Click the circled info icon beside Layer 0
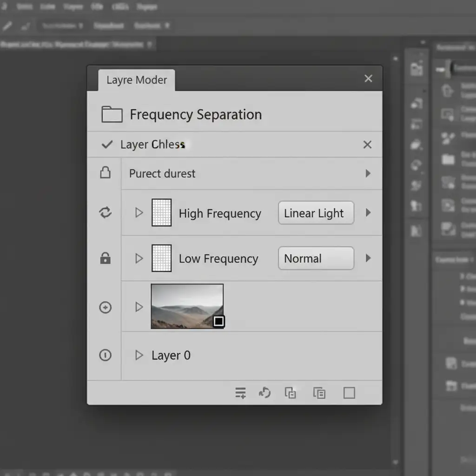476x476 pixels. [x=106, y=356]
